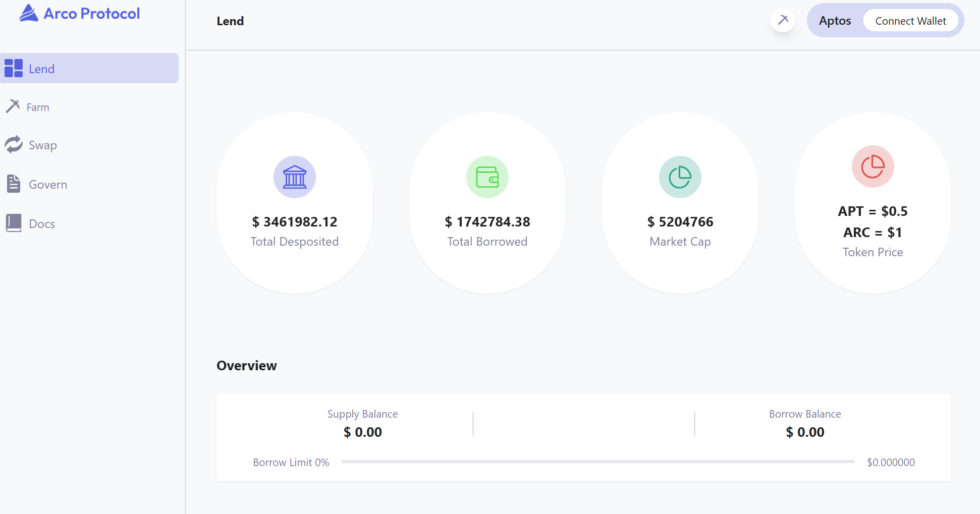The width and height of the screenshot is (980, 514).
Task: Open the Lend menu item
Action: coord(41,69)
